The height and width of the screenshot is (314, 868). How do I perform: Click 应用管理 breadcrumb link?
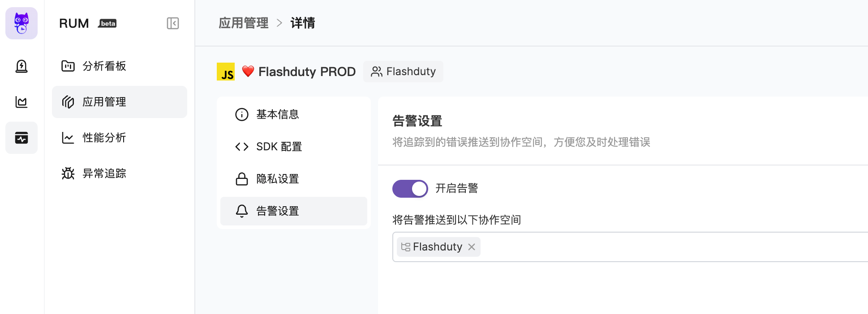coord(244,23)
